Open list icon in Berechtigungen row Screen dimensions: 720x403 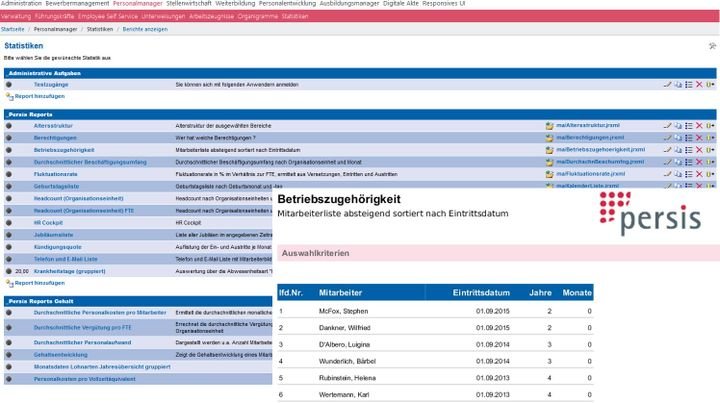point(689,138)
